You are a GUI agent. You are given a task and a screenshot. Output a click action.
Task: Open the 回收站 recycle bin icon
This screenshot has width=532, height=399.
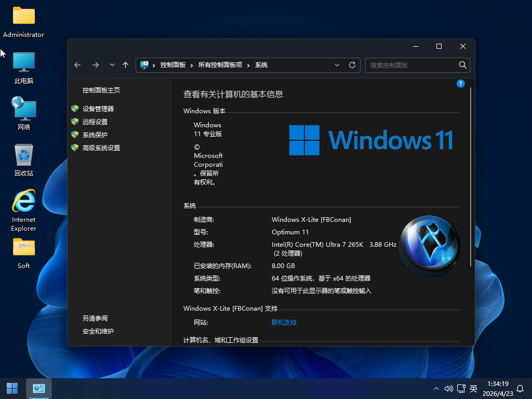pyautogui.click(x=24, y=160)
